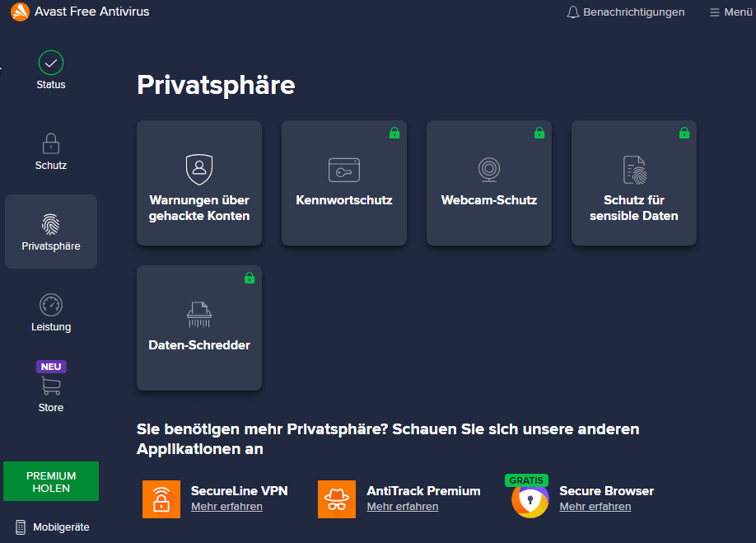Image resolution: width=756 pixels, height=543 pixels.
Task: Select Privatsphäre fingerprint icon in sidebar
Action: [50, 224]
